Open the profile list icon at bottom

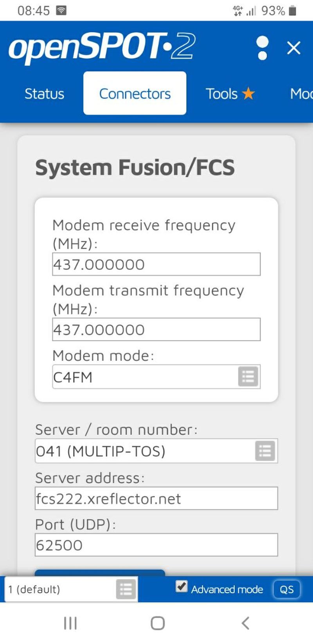tap(126, 589)
